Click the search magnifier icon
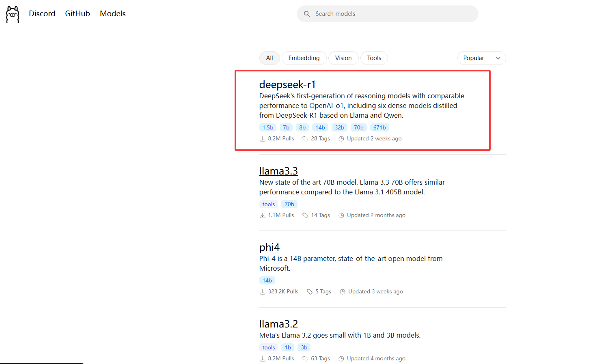 pos(307,14)
